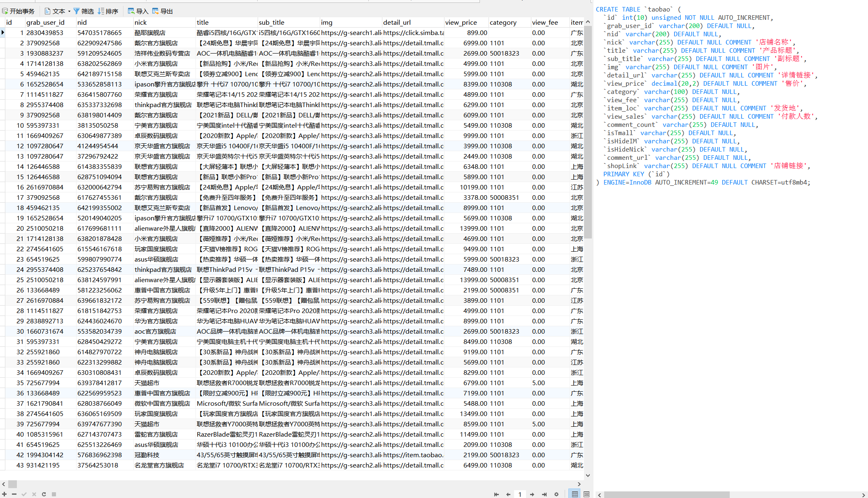868x498 pixels.
Task: Select detail_url cell https://click.simba.ta in row 1
Action: pyautogui.click(x=413, y=33)
